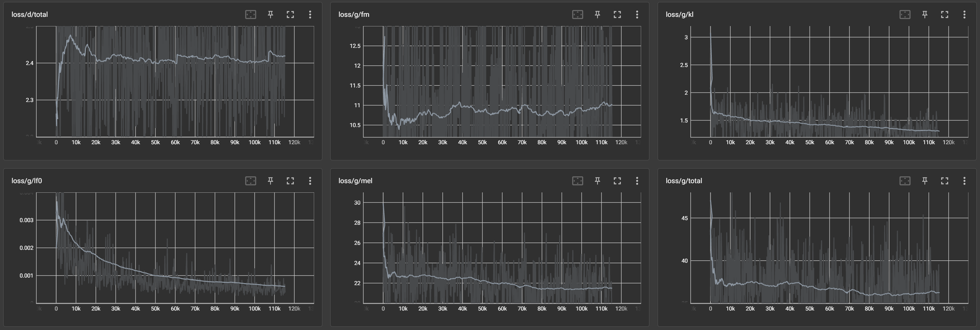
Task: Open more options menu for loss/g/total
Action: point(964,181)
